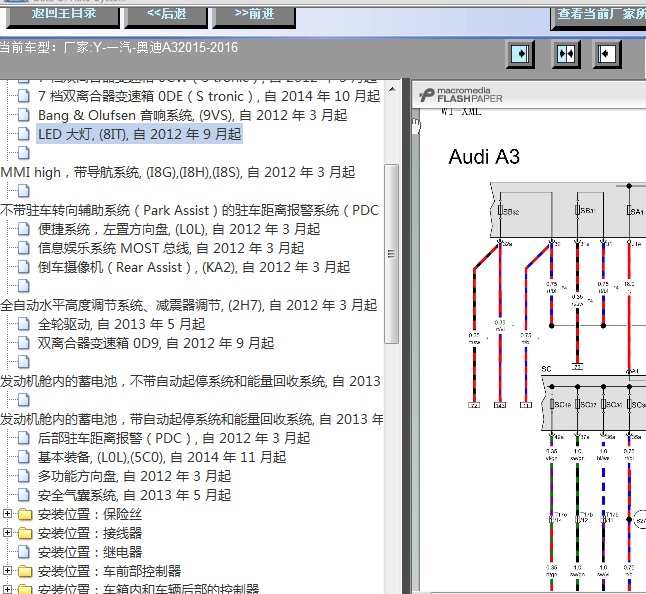Open 后部驻车距离报警 (PDC) document
646x594 pixels.
[x=174, y=438]
